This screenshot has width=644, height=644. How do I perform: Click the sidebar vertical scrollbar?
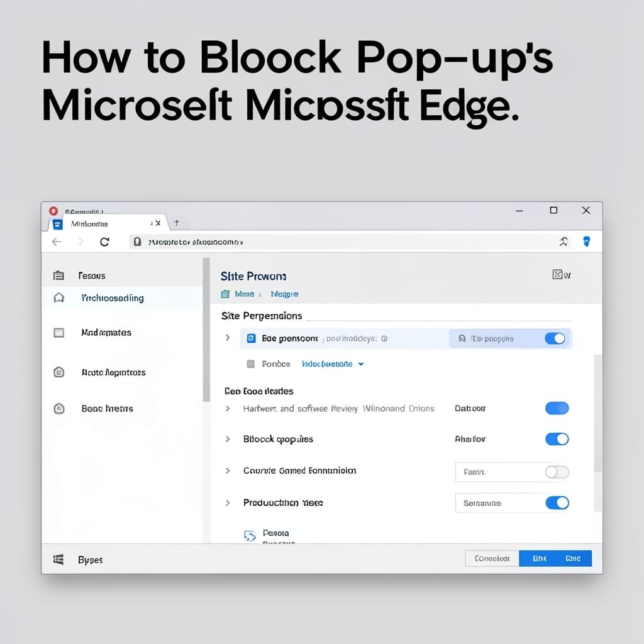[x=206, y=330]
